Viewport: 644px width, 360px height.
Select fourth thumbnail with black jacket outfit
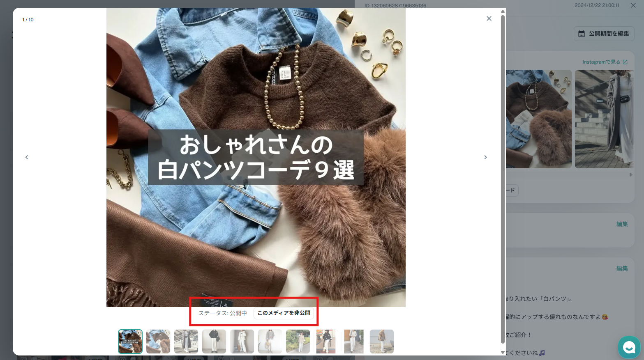[x=214, y=342]
